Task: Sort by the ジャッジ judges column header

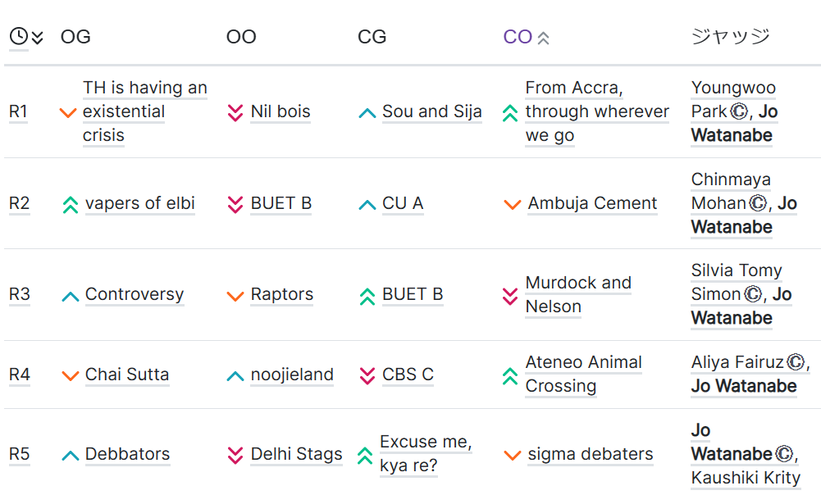Action: pyautogui.click(x=731, y=37)
